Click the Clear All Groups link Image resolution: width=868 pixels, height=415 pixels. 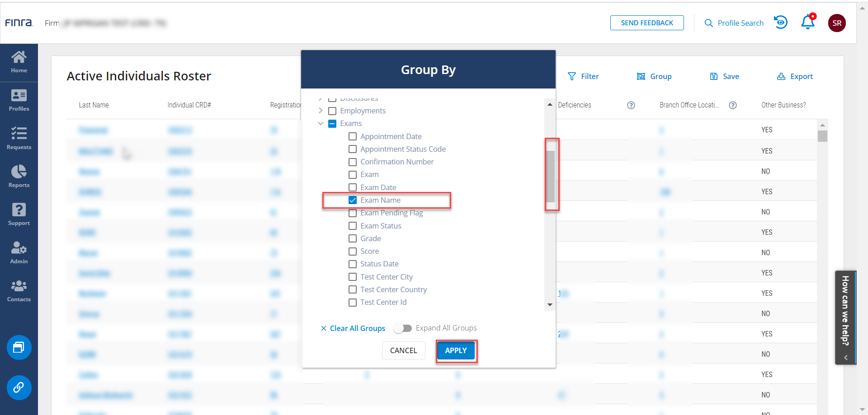tap(353, 328)
